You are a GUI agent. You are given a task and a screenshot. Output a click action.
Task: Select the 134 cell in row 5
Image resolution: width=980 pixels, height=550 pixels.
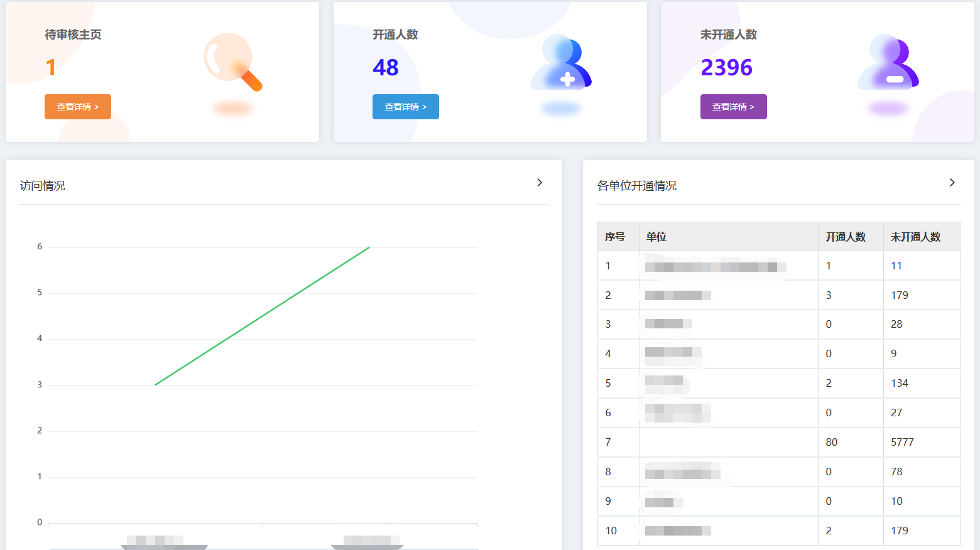900,383
